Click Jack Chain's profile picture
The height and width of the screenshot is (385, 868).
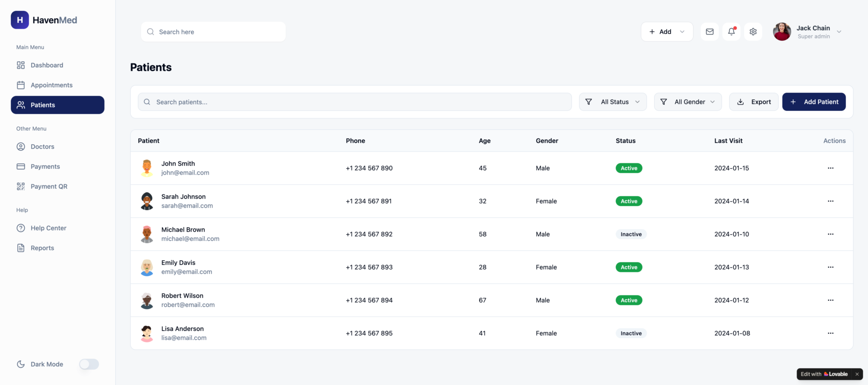click(x=782, y=32)
